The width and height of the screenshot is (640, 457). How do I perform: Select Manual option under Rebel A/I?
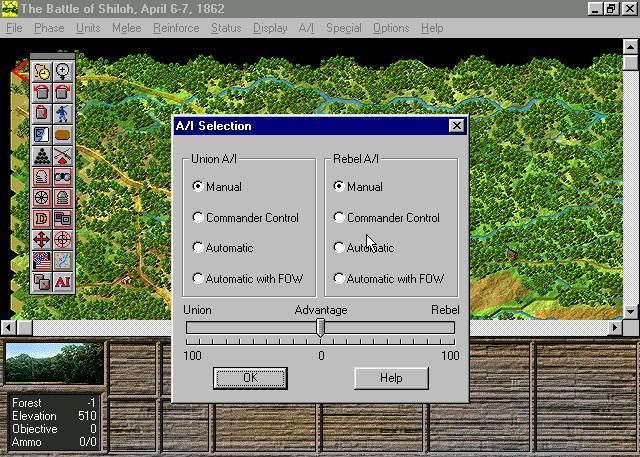339,186
